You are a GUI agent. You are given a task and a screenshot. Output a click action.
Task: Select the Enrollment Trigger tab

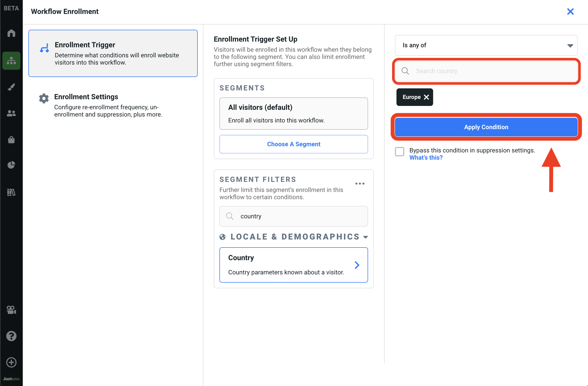click(113, 53)
